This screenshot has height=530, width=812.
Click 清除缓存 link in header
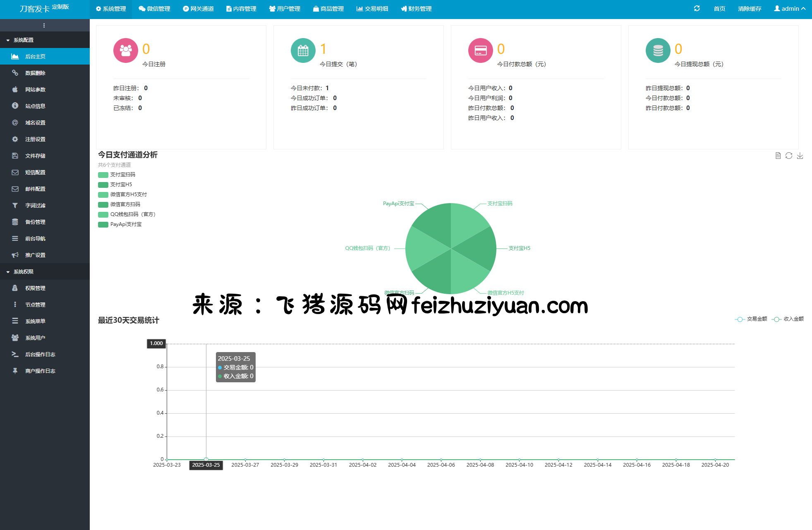750,9
